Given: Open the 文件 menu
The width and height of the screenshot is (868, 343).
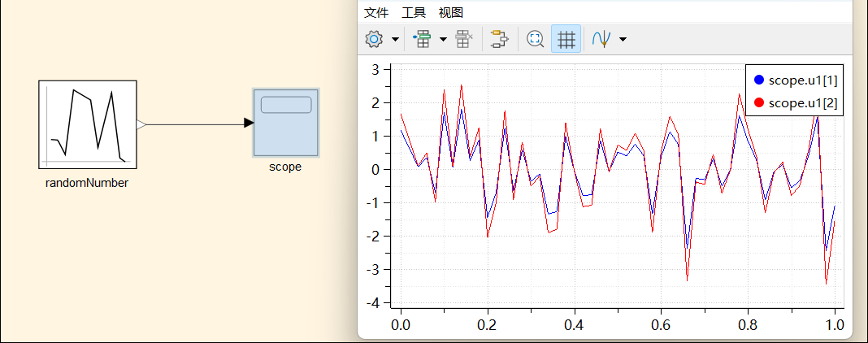Looking at the screenshot, I should pos(376,12).
